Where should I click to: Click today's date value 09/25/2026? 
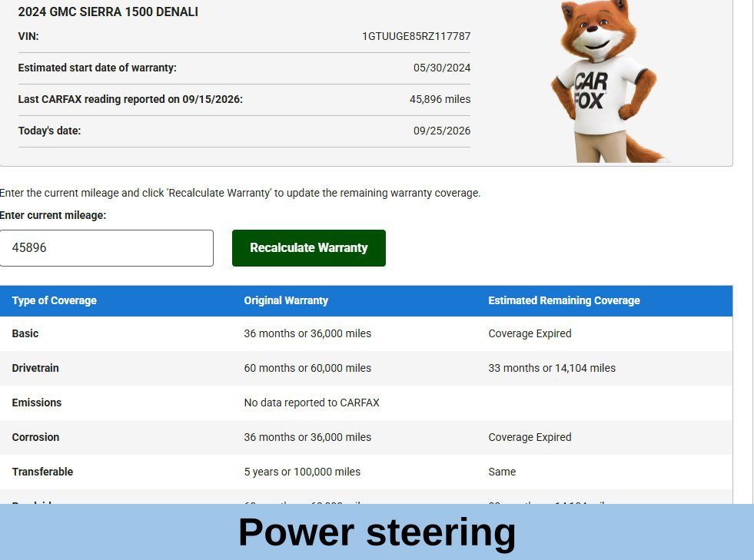[442, 131]
